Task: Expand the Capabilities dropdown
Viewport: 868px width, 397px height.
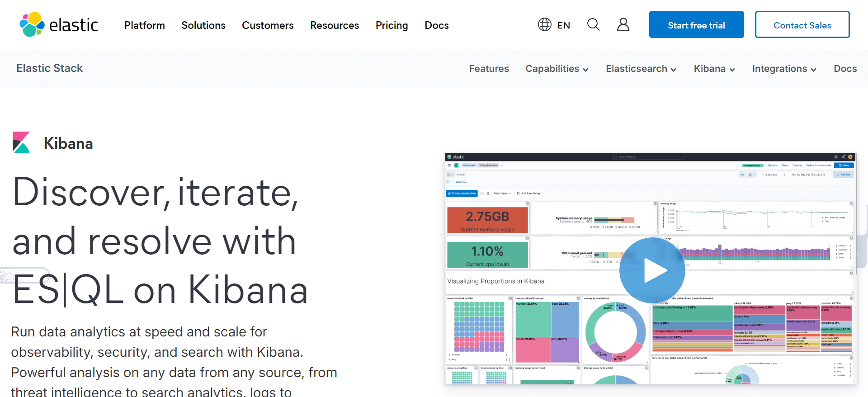Action: click(557, 69)
